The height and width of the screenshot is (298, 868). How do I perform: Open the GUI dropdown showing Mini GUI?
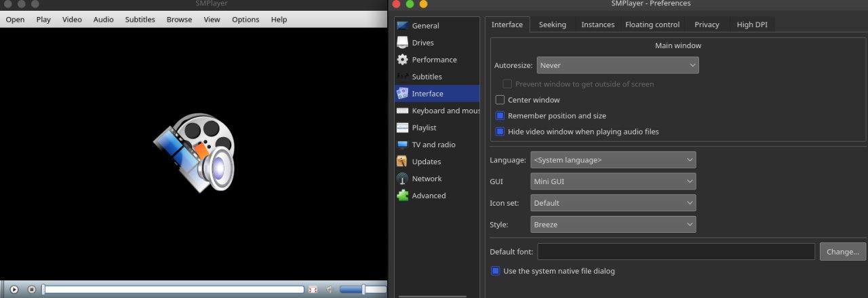(613, 181)
